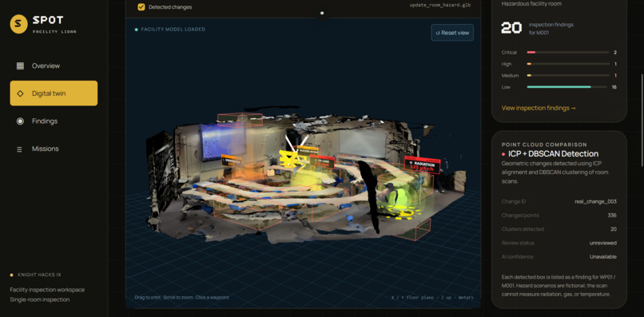Click the red change box above the wall screen

(240, 120)
